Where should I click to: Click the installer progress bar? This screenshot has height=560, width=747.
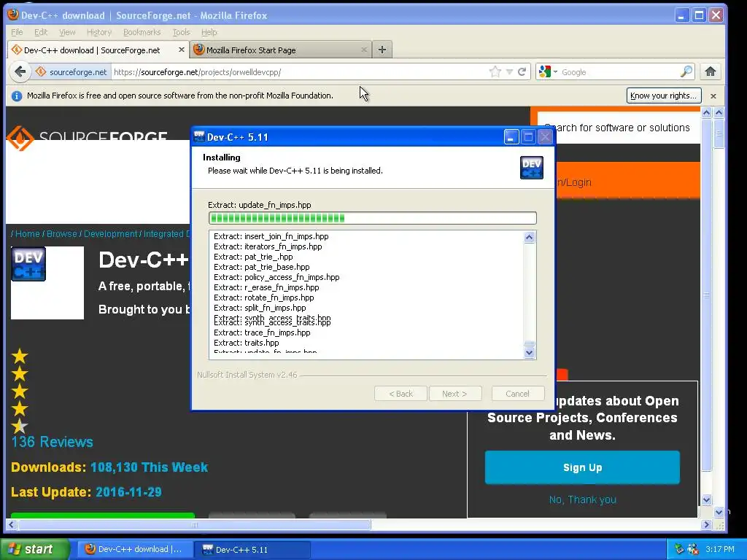click(x=373, y=218)
